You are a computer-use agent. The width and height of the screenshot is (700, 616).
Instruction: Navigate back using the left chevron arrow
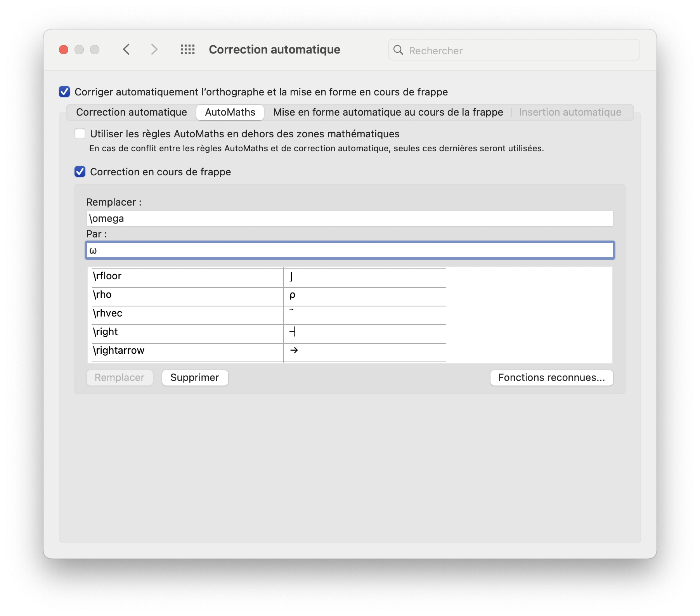pos(126,49)
